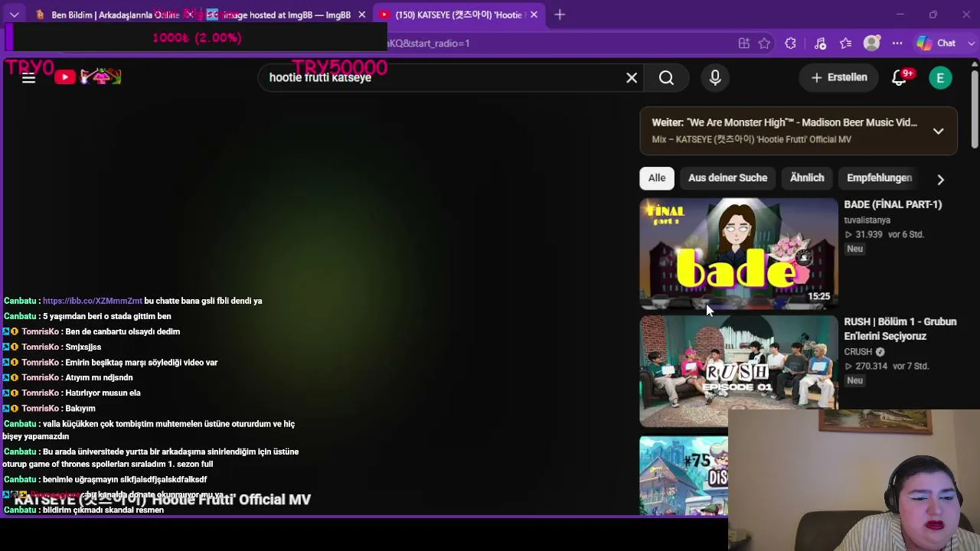The height and width of the screenshot is (551, 980).
Task: Open the YouTube hamburger guide menu
Action: (x=28, y=77)
